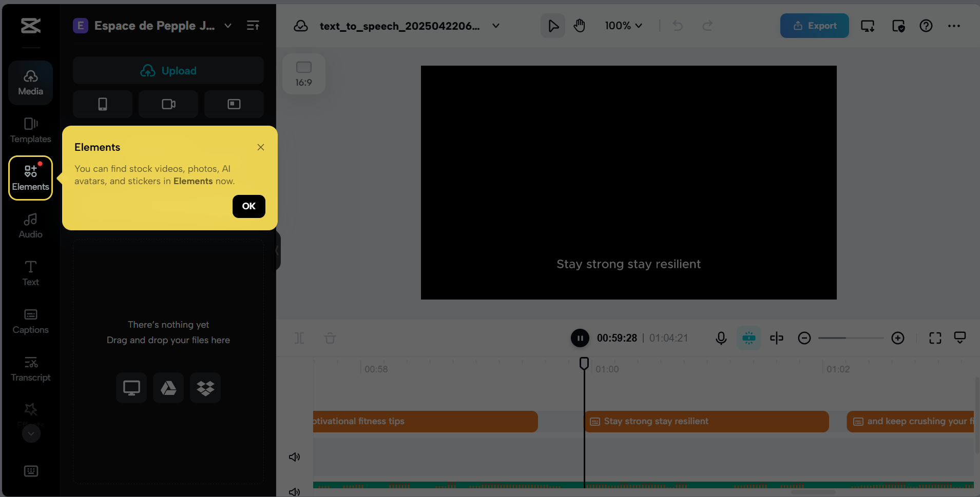Click the caption text in the preview
The height and width of the screenshot is (497, 980).
click(x=629, y=264)
